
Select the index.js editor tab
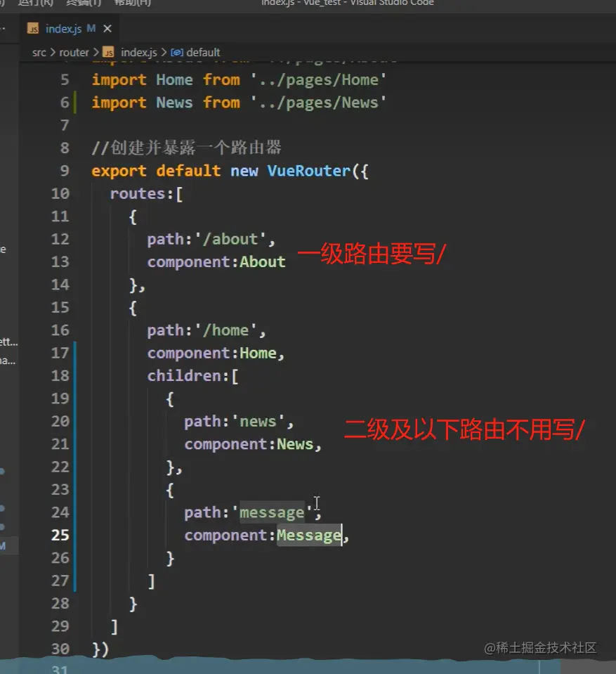(x=70, y=29)
